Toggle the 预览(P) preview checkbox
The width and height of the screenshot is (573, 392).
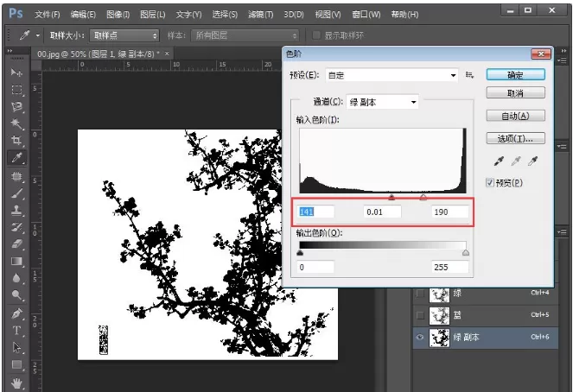[x=490, y=182]
